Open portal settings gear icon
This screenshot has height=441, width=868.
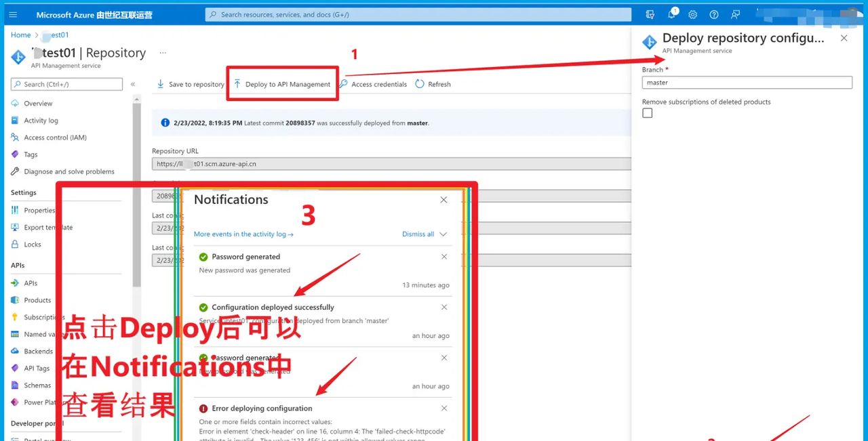(x=692, y=14)
